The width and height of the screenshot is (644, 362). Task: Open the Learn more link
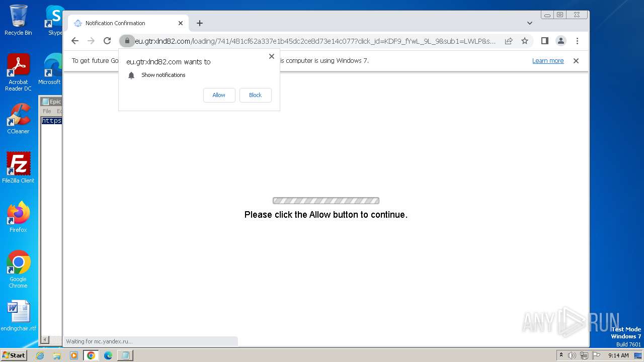click(548, 61)
